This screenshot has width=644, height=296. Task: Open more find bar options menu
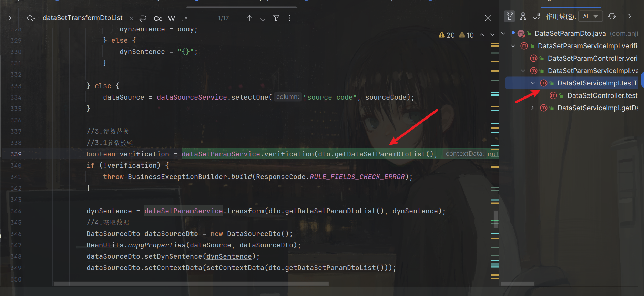pyautogui.click(x=290, y=18)
